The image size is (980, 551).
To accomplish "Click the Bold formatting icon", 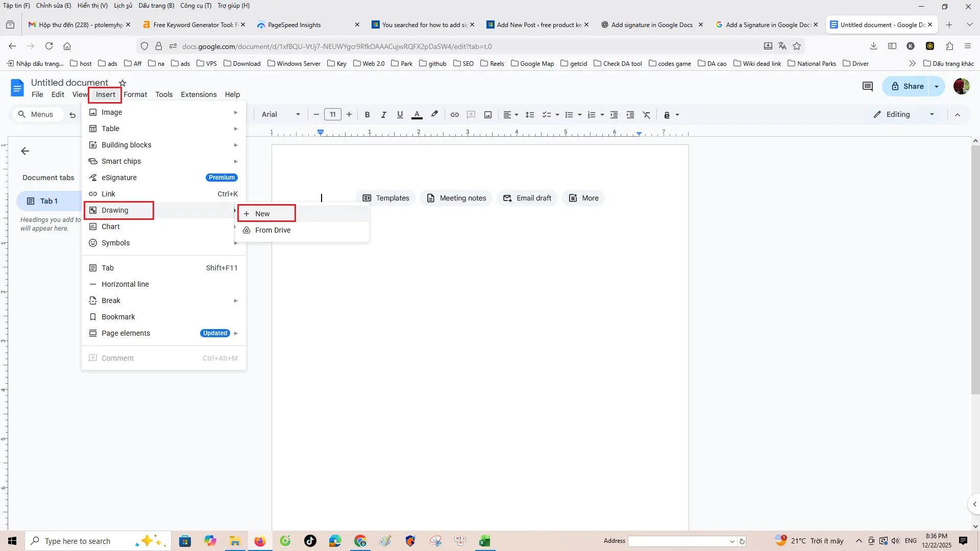I will pos(367,115).
